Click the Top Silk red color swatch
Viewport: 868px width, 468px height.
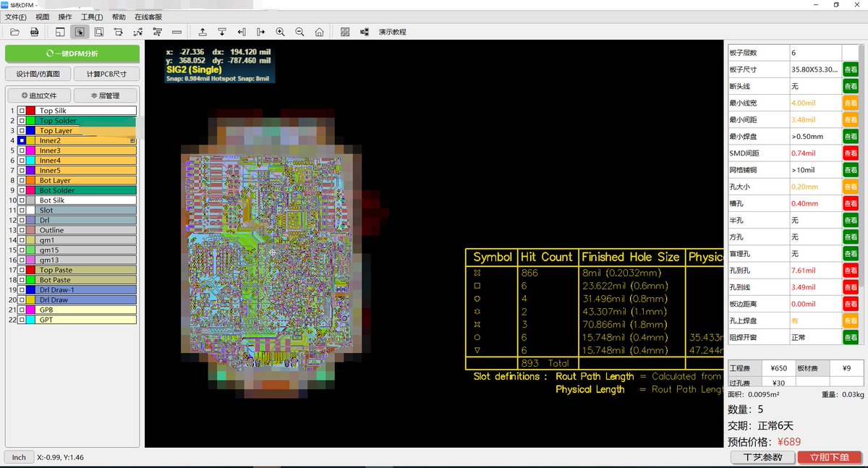coord(30,111)
